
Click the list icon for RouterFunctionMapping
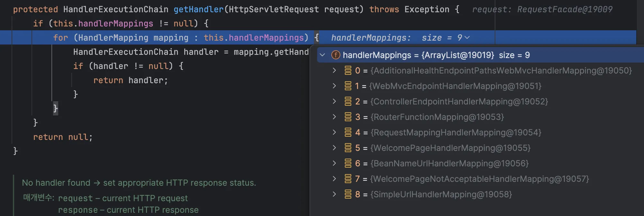(x=348, y=117)
